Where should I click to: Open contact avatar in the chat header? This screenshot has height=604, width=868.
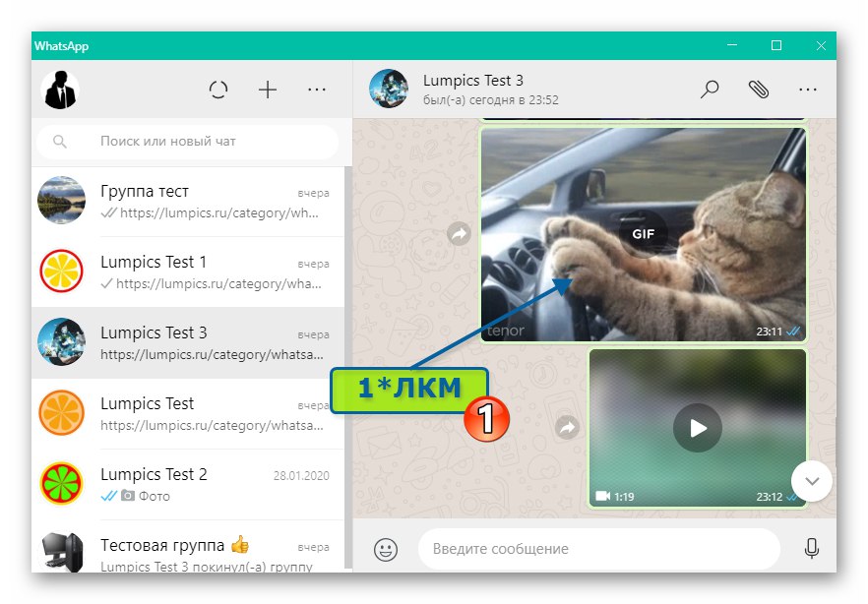389,89
